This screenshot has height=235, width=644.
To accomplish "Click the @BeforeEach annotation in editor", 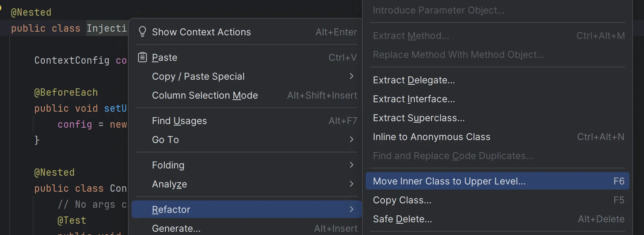I will 66,92.
